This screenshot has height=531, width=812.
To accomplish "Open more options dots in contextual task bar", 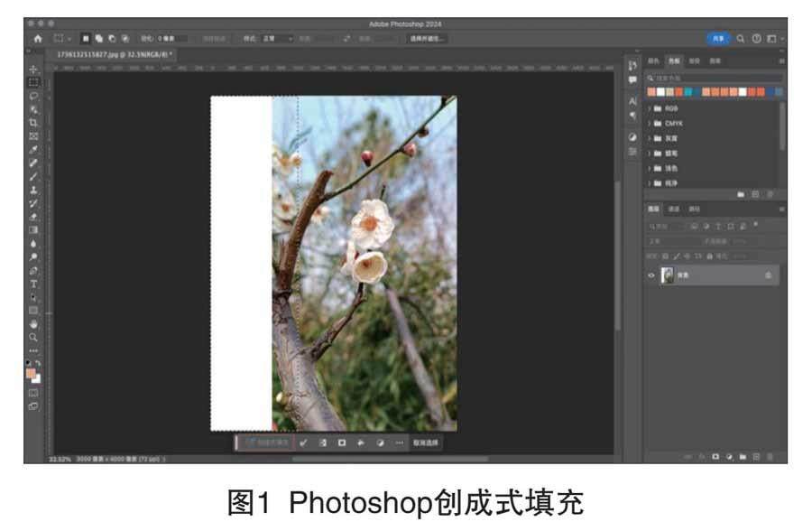I will (x=400, y=442).
